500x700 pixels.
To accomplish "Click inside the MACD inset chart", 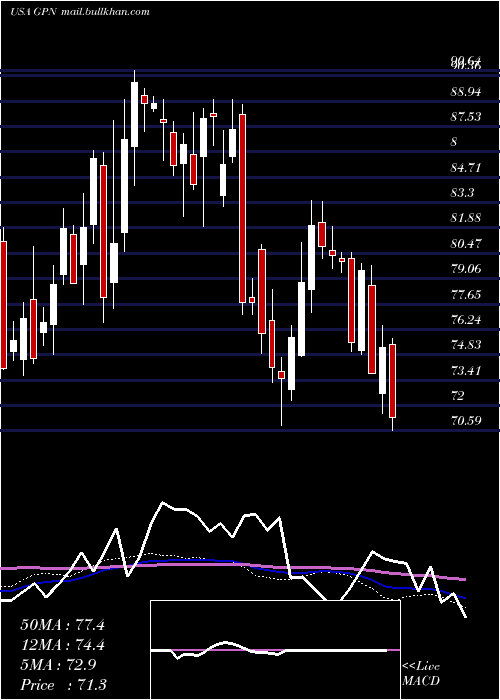I will [275, 650].
